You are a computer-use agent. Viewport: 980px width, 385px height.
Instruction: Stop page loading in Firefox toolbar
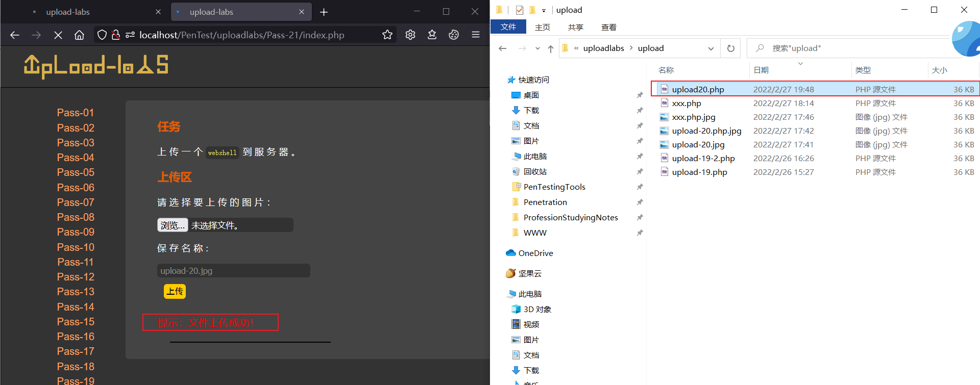[x=58, y=35]
